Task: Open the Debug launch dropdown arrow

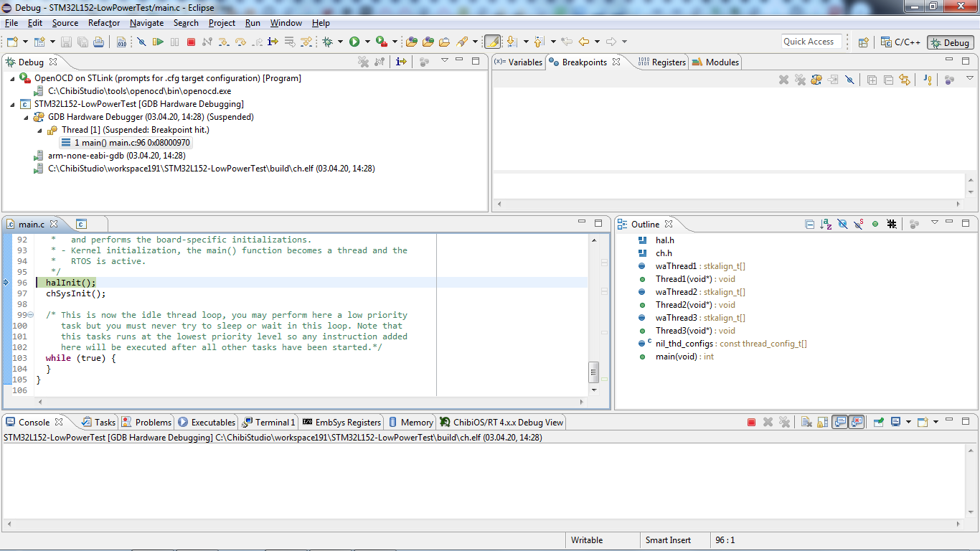Action: (x=341, y=42)
